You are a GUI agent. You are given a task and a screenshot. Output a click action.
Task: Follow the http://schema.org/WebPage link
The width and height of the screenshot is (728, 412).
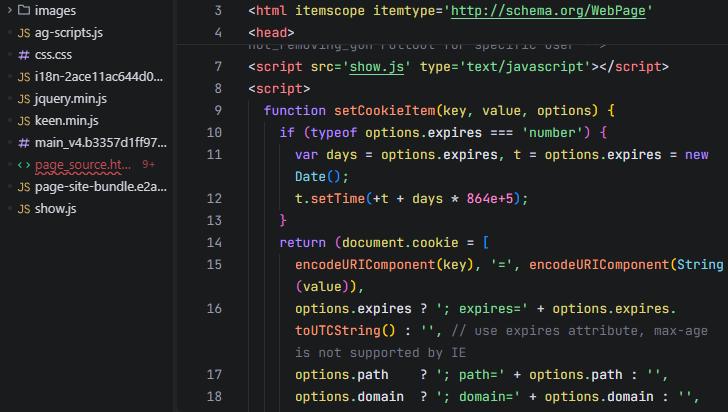pos(548,11)
